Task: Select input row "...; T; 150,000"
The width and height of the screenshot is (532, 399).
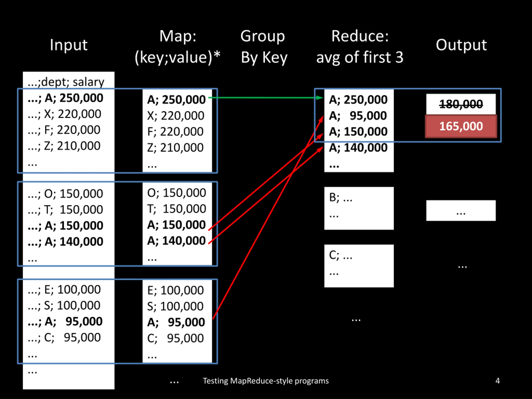Action: [x=65, y=210]
